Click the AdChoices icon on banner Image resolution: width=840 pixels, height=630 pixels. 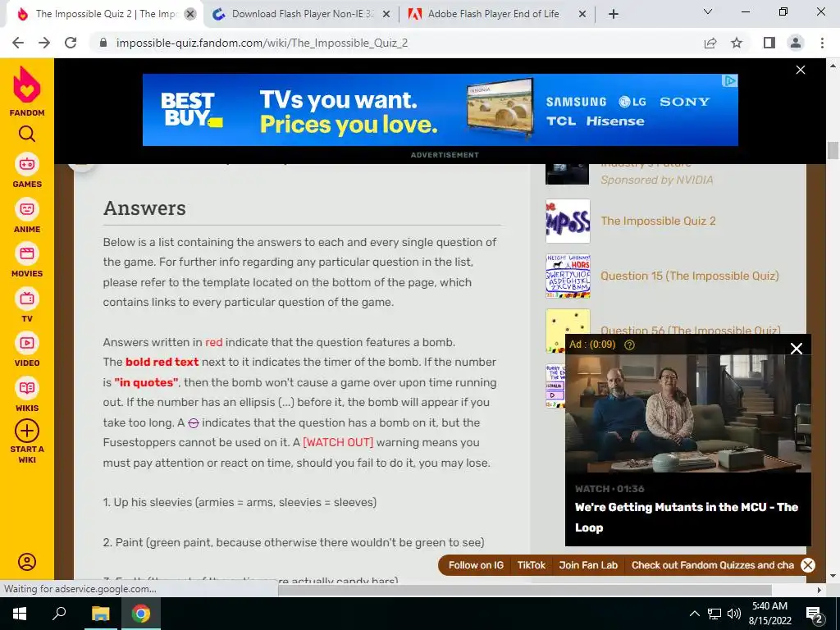pos(729,81)
